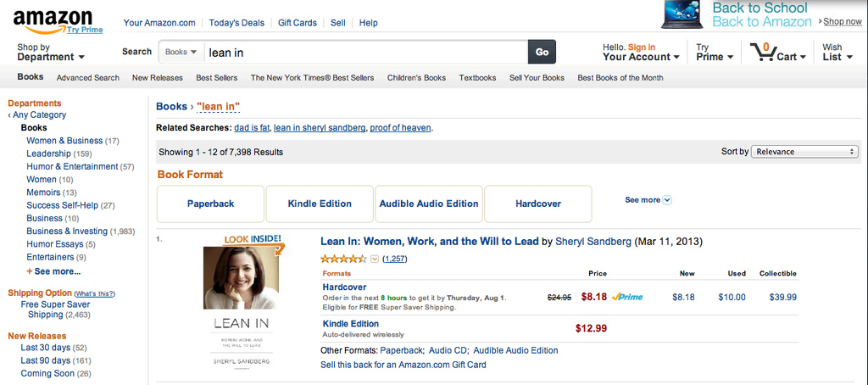Open Lean In: Women, Work, and the Will to Lead title
Image resolution: width=868 pixels, height=385 pixels.
pyautogui.click(x=430, y=242)
